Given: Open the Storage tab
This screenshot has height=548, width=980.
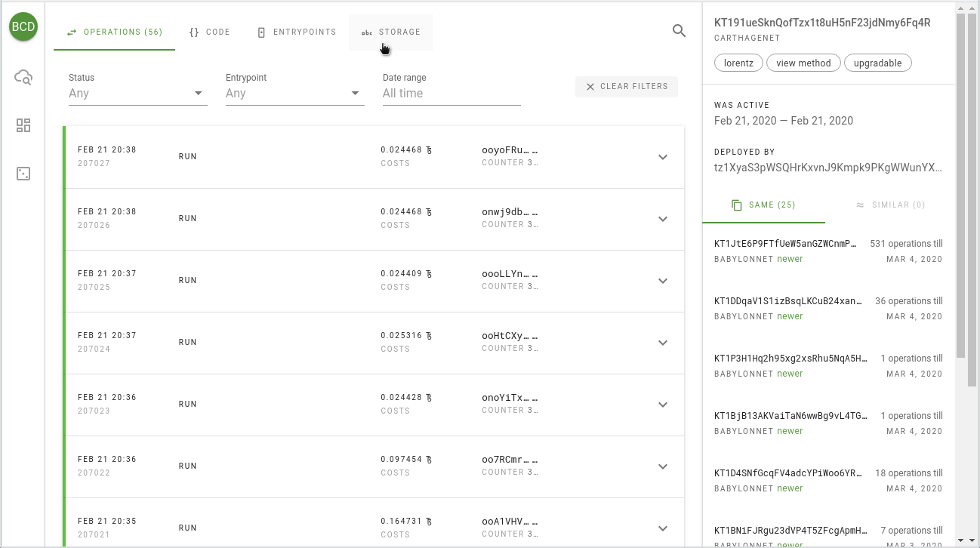Looking at the screenshot, I should [390, 32].
